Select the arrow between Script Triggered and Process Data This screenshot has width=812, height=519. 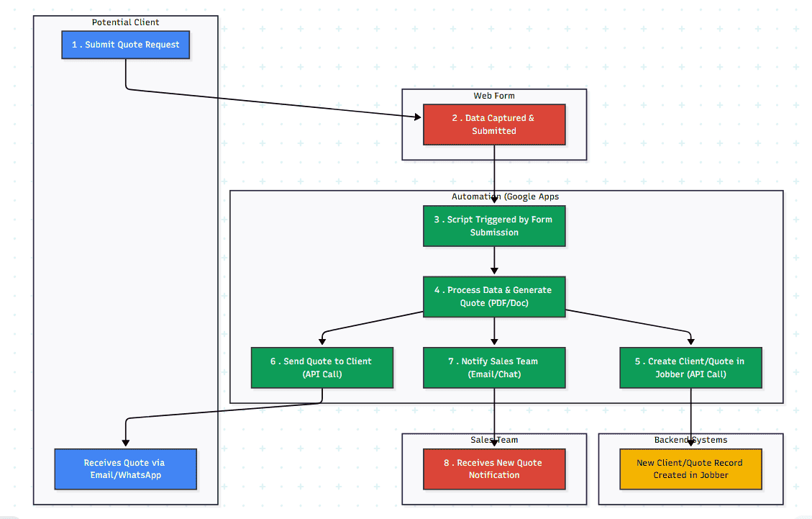pyautogui.click(x=494, y=261)
